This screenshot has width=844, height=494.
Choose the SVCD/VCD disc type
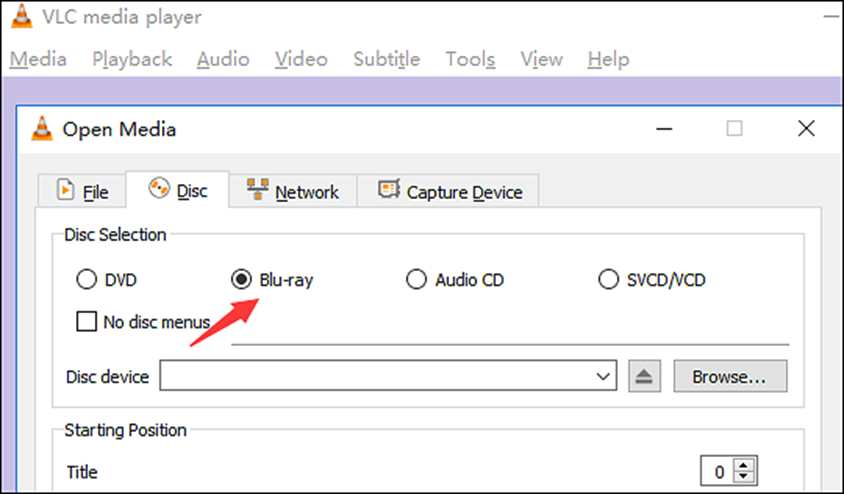(608, 280)
